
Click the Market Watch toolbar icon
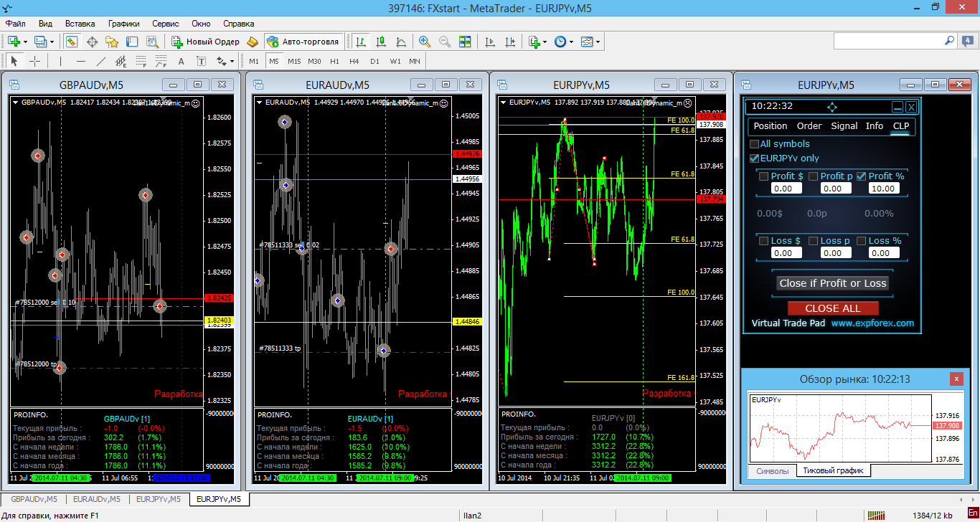tap(72, 42)
